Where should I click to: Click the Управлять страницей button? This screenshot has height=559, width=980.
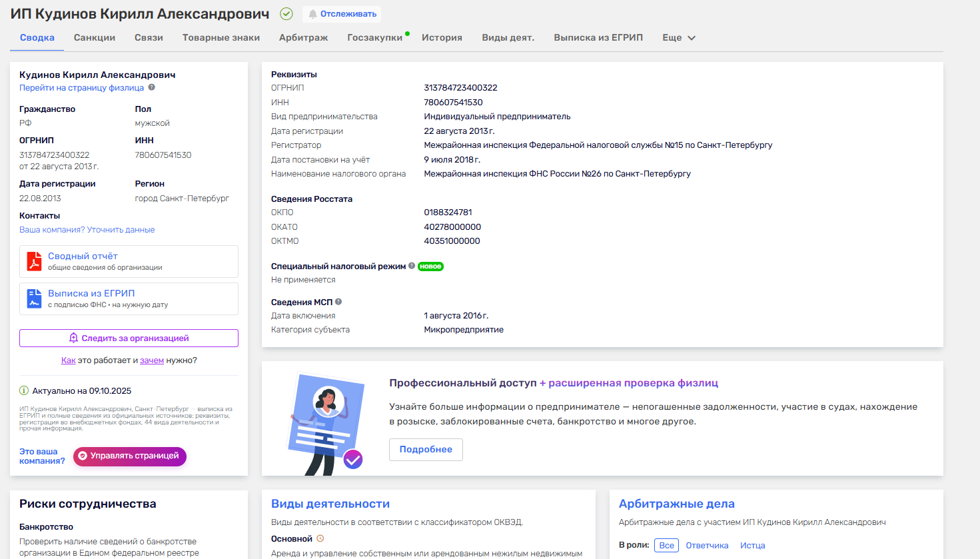tap(130, 456)
